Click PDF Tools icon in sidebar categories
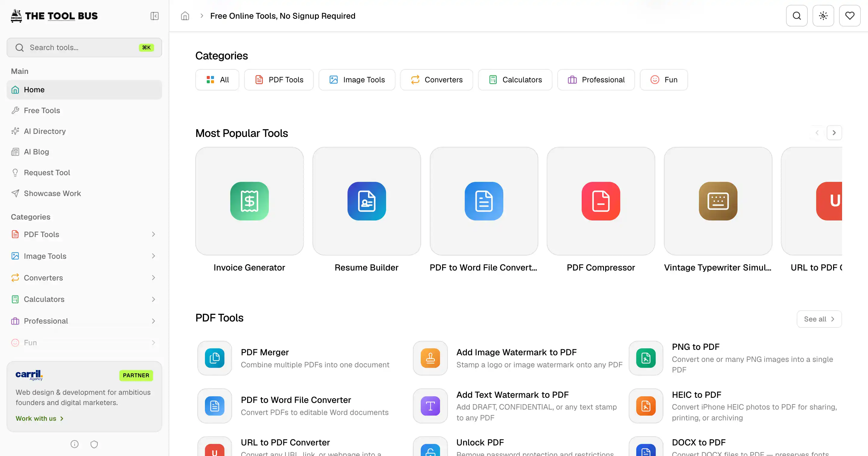The height and width of the screenshot is (456, 868). 15,234
